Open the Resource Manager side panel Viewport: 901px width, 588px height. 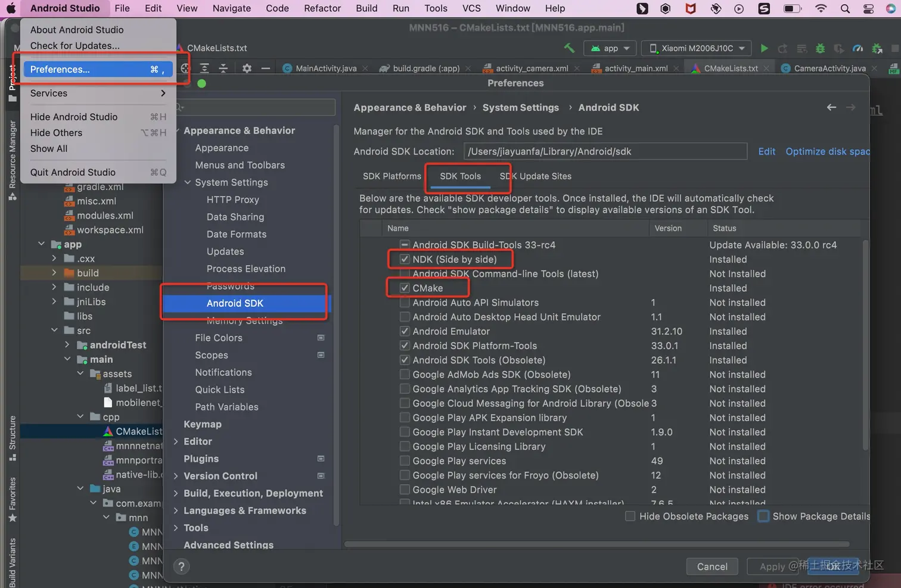tap(12, 160)
